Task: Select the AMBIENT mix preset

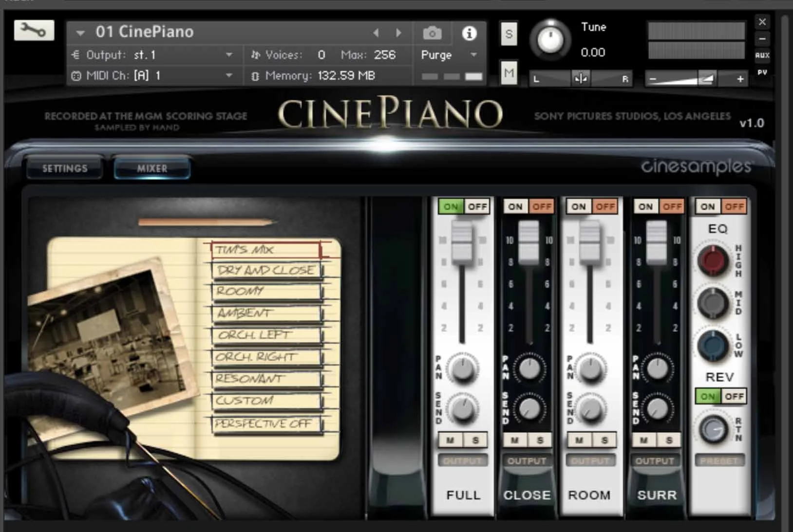Action: (x=265, y=313)
